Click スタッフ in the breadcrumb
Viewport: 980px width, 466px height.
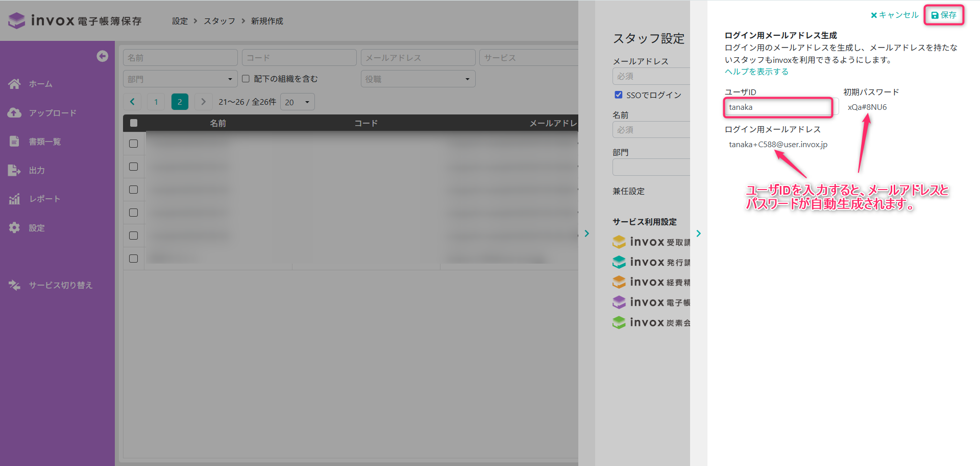[219, 21]
